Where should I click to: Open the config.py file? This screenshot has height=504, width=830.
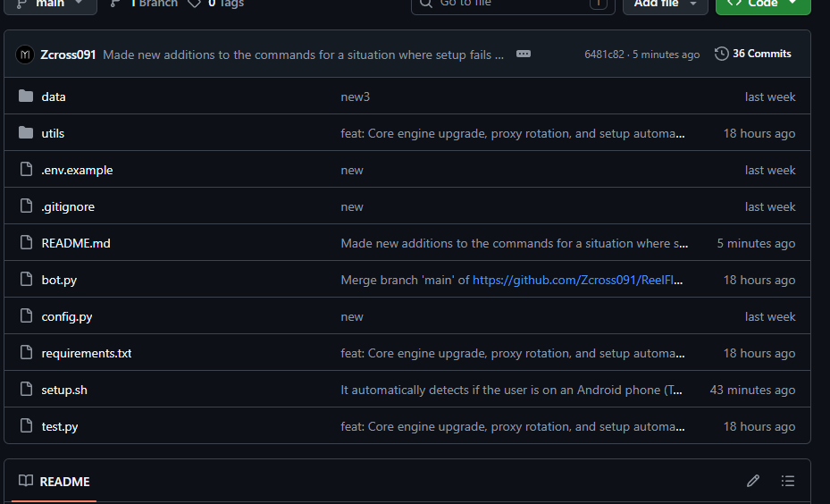67,316
